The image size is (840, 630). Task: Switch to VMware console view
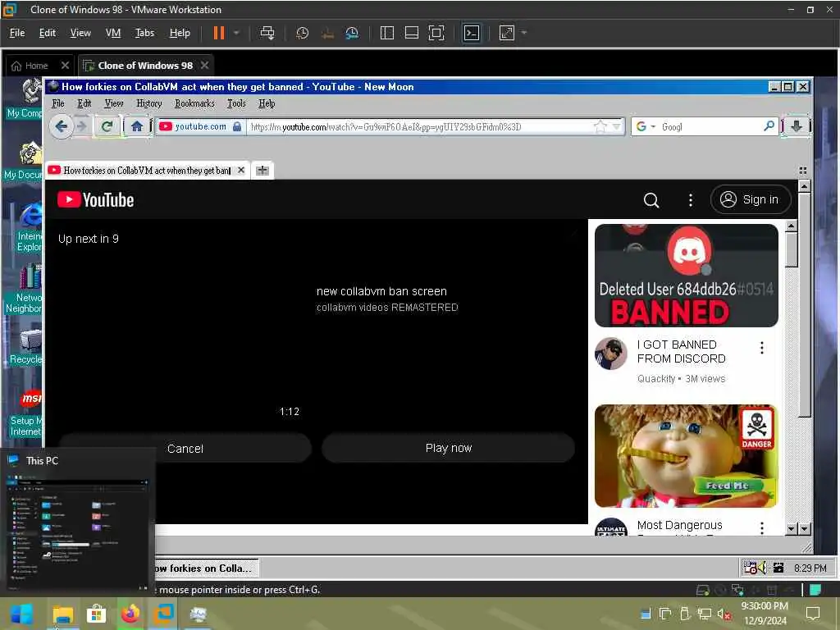472,33
